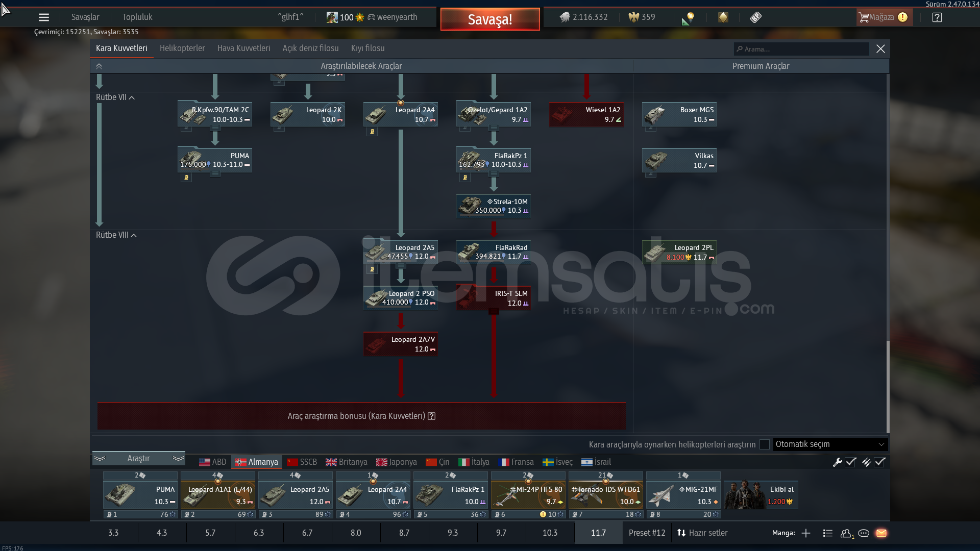The width and height of the screenshot is (980, 551).
Task: Click the research tree vertical scrollbar
Action: (888, 386)
